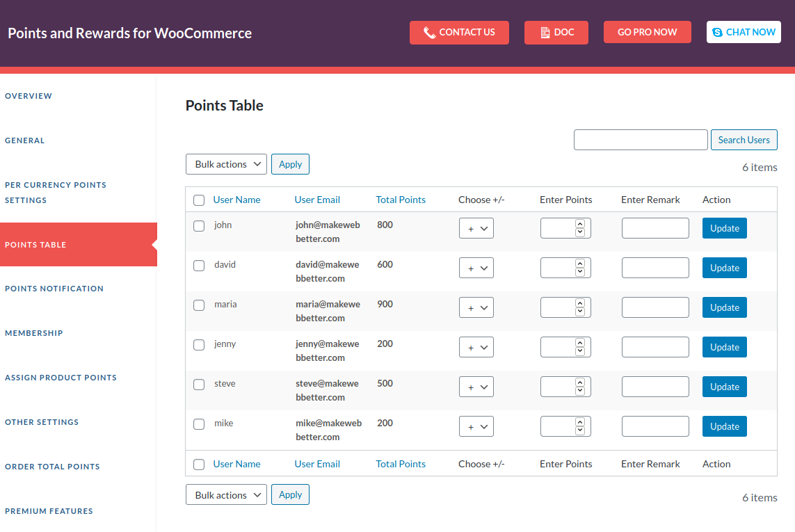This screenshot has height=532, width=795.
Task: Open the Points Notification tab
Action: click(54, 289)
